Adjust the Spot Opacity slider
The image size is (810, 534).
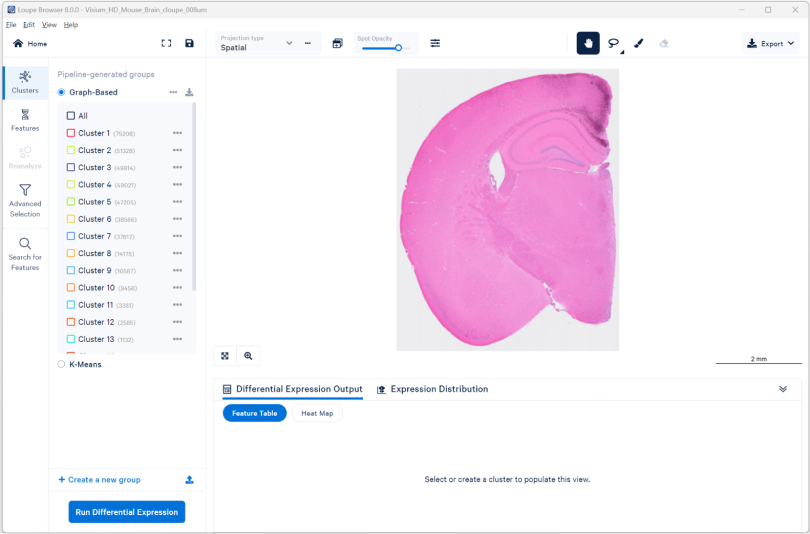398,48
